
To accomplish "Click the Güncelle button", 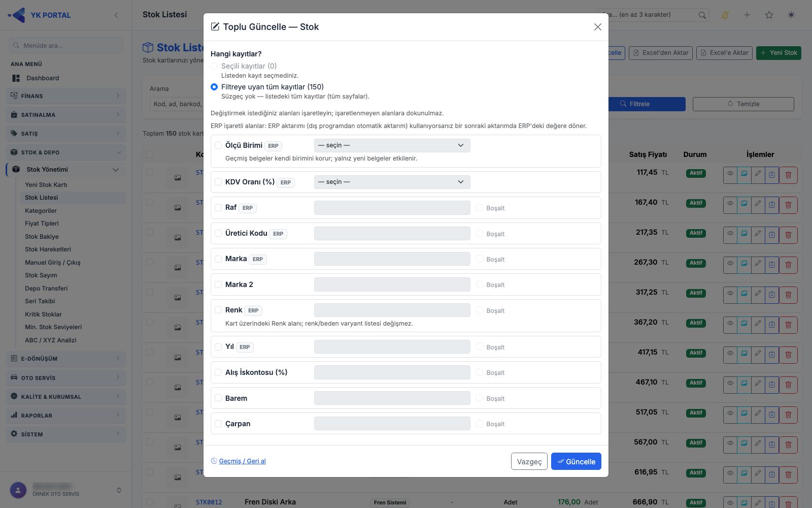I will [x=576, y=461].
